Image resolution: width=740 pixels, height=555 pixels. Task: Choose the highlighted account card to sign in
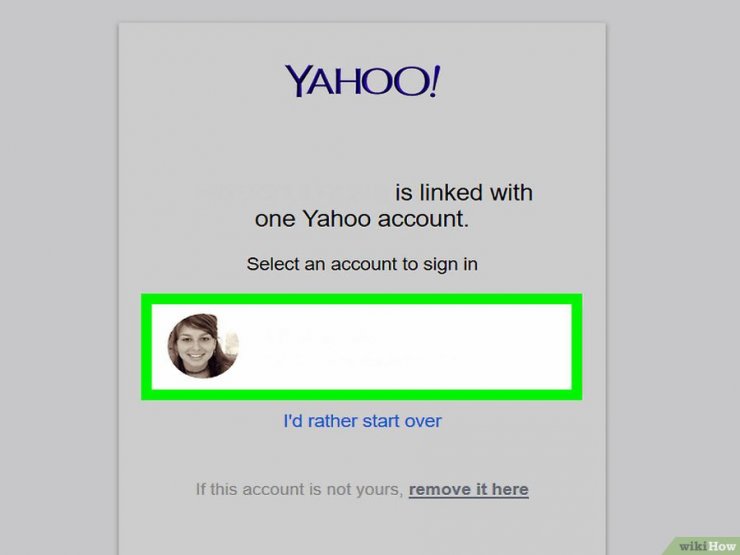(x=362, y=347)
